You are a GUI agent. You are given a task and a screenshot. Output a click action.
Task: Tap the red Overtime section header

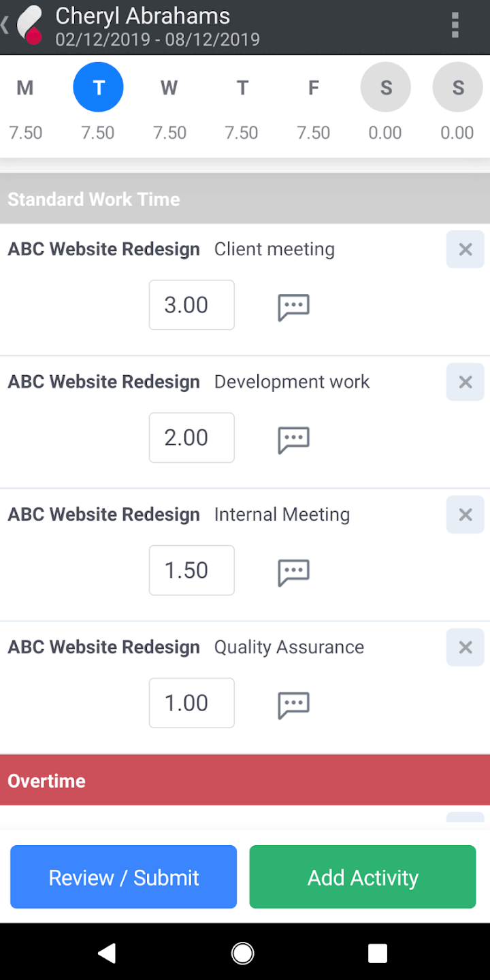pos(245,780)
